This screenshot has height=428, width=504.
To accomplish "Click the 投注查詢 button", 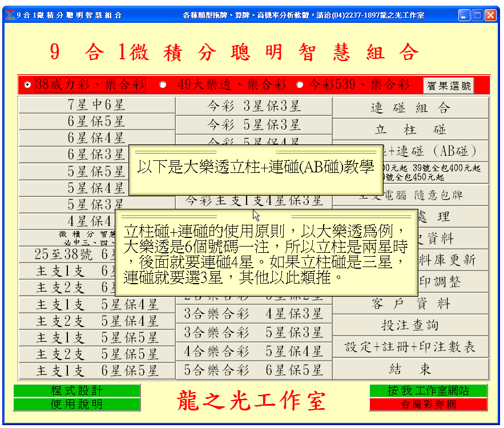I will tap(410, 325).
